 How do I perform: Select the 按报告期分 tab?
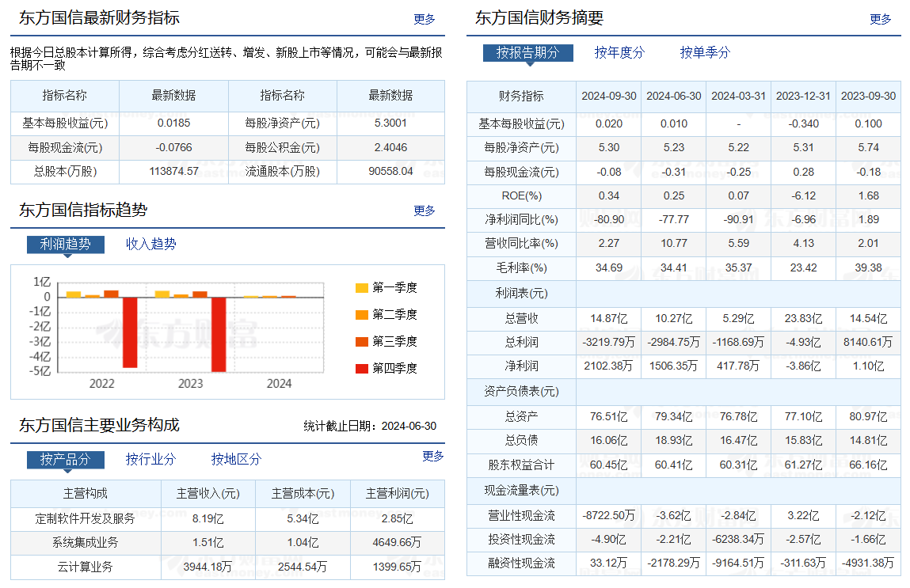(528, 53)
